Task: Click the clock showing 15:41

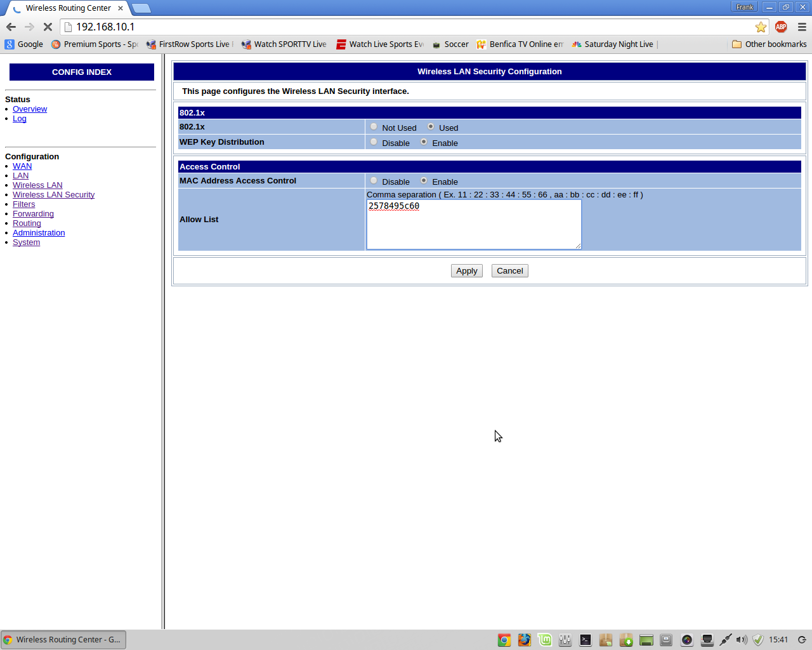Action: [x=778, y=640]
